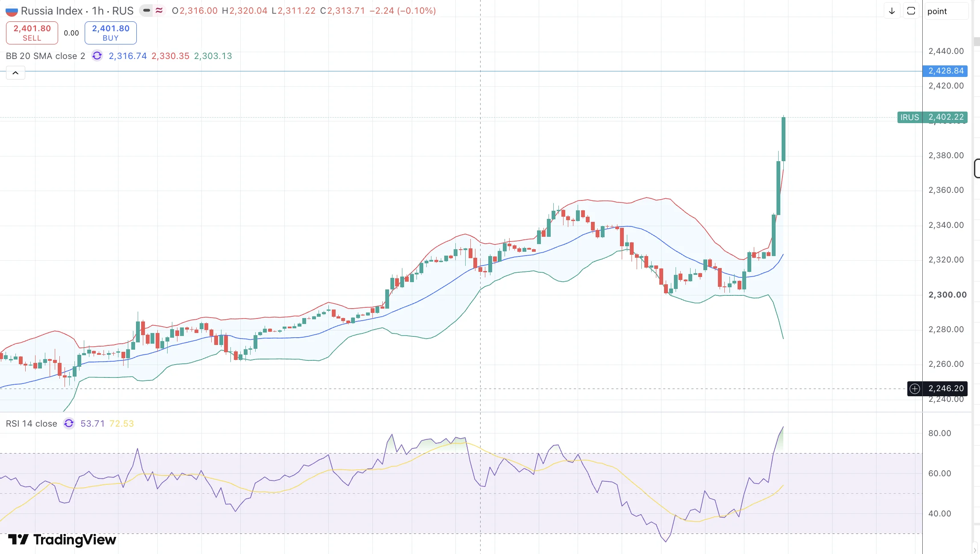The height and width of the screenshot is (554, 980).
Task: Click the dash status indicator beside RUS
Action: coord(147,11)
